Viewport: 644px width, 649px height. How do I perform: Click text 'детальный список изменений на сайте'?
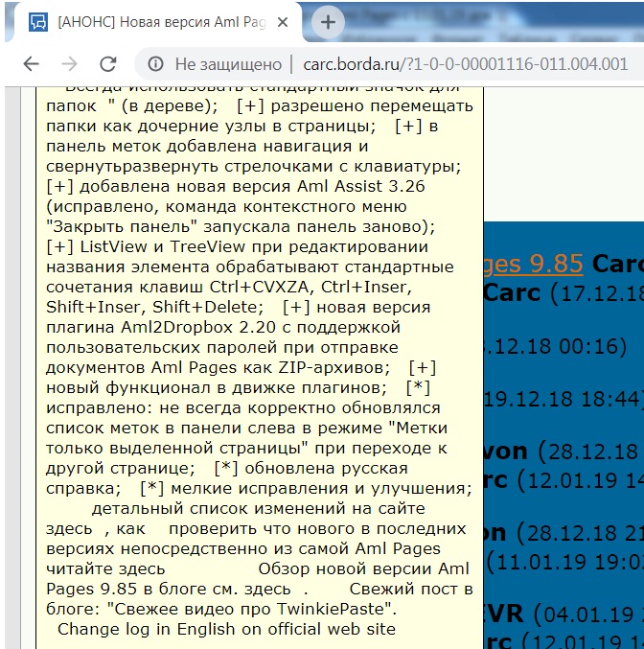pos(258,508)
